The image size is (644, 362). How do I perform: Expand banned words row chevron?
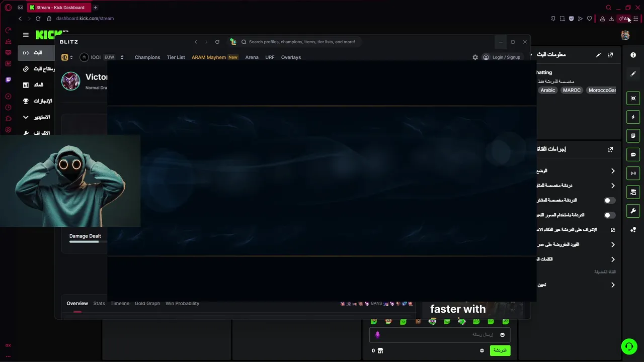coord(613,259)
